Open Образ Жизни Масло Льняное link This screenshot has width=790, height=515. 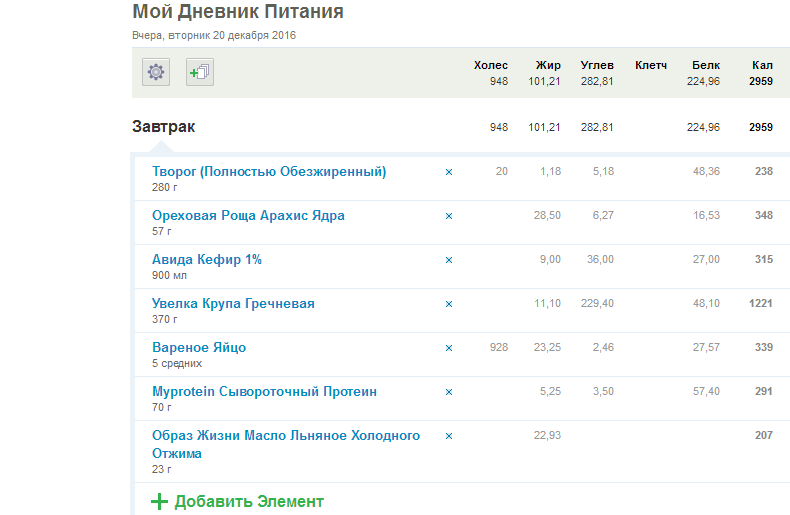[286, 444]
